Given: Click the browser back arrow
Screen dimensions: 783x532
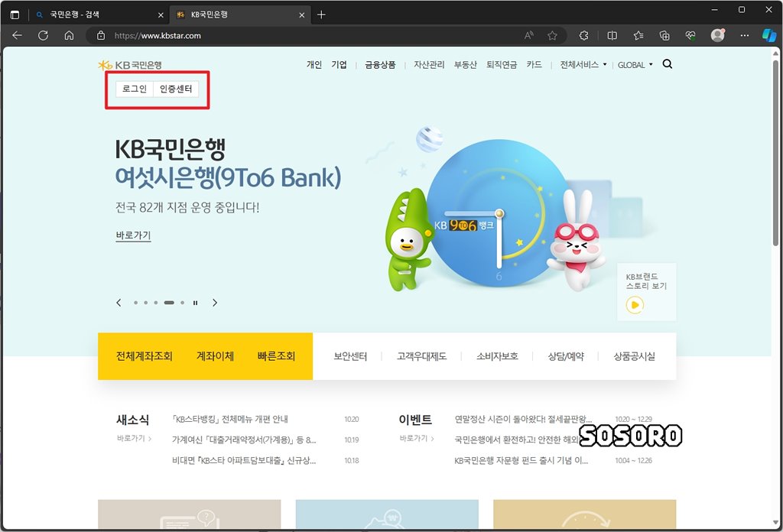Looking at the screenshot, I should pos(17,35).
